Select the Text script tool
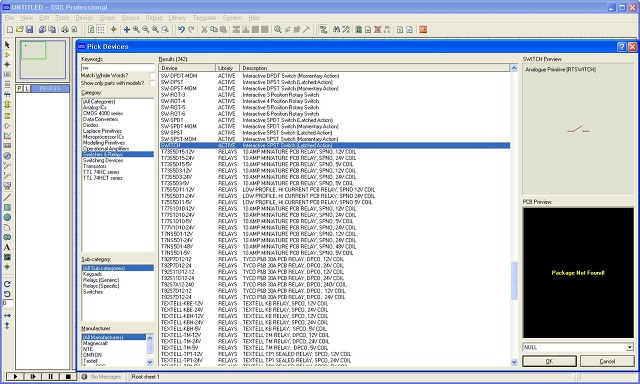This screenshot has height=384, width=640. click(7, 84)
